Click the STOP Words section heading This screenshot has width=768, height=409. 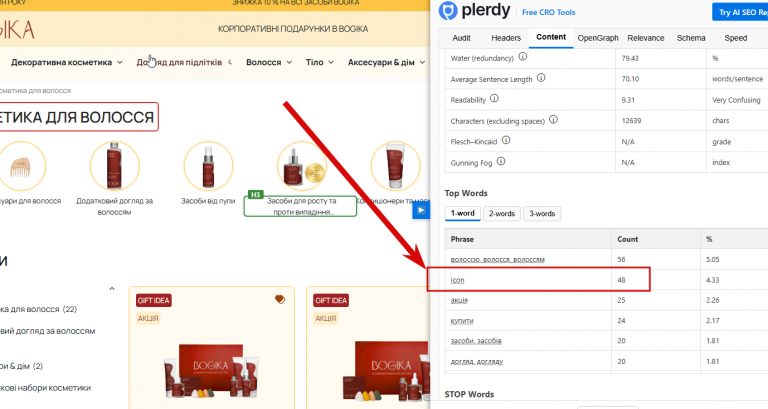pyautogui.click(x=469, y=394)
